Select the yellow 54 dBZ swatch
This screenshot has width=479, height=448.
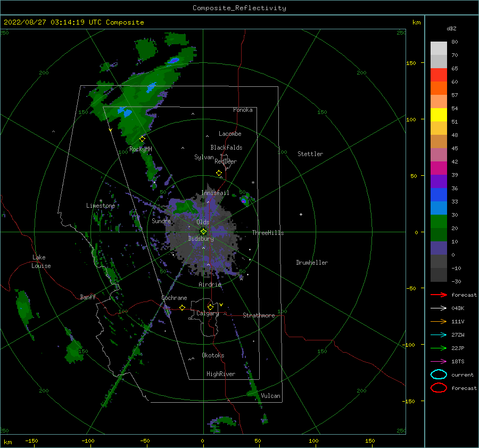pos(439,115)
